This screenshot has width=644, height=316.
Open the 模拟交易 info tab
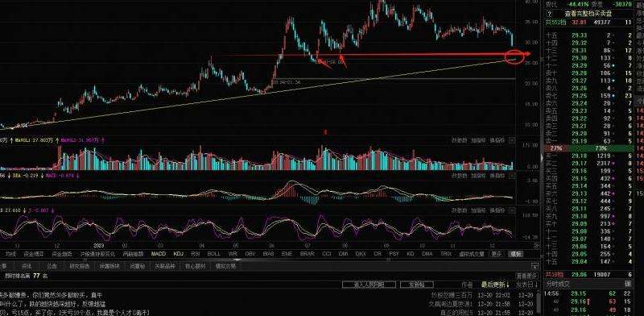225,266
